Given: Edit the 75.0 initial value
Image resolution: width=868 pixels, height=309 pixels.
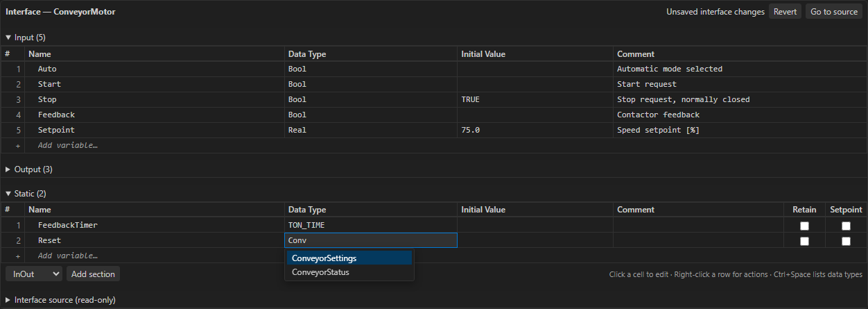Looking at the screenshot, I should 535,130.
